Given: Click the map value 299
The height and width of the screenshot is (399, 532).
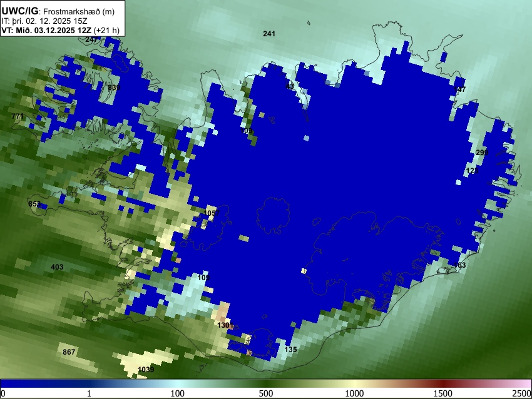Looking at the screenshot, I should tap(482, 153).
